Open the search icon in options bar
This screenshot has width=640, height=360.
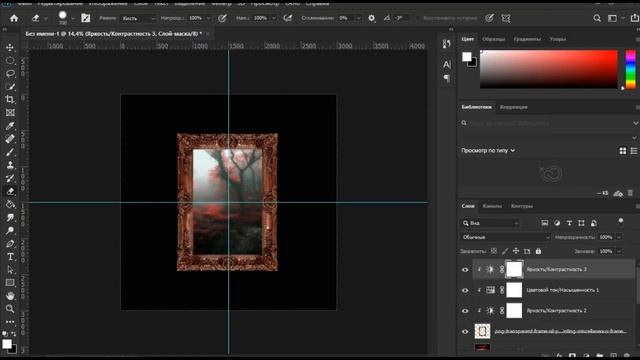pos(597,18)
